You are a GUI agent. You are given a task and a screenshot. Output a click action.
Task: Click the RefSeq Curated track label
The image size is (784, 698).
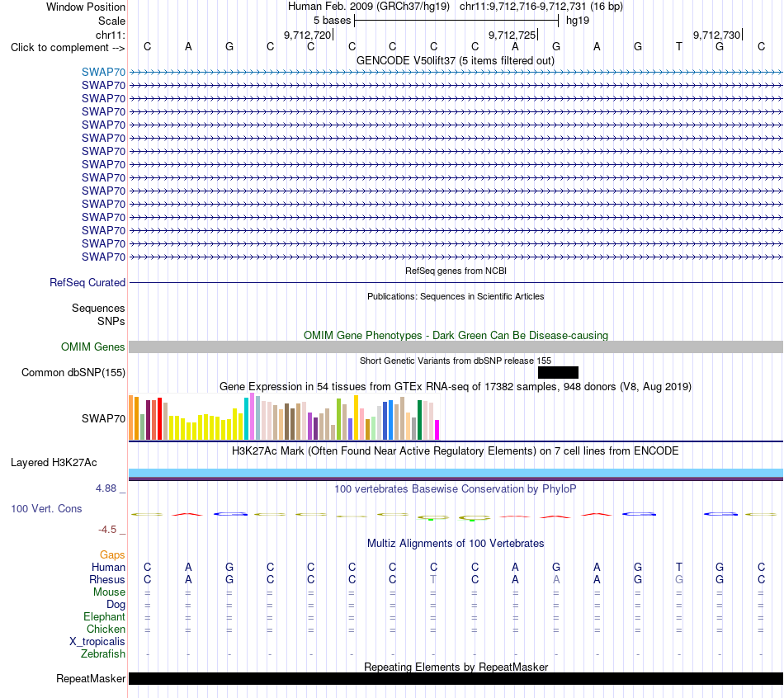tap(87, 282)
